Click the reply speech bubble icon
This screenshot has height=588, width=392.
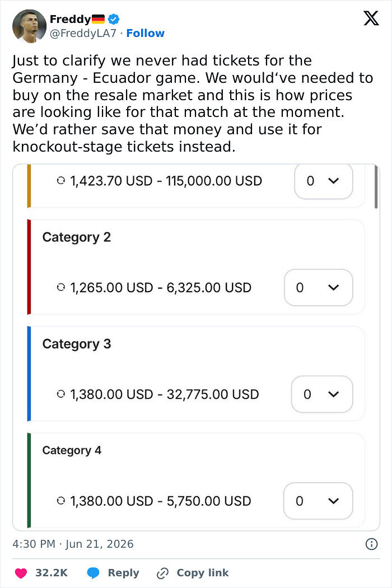click(93, 573)
